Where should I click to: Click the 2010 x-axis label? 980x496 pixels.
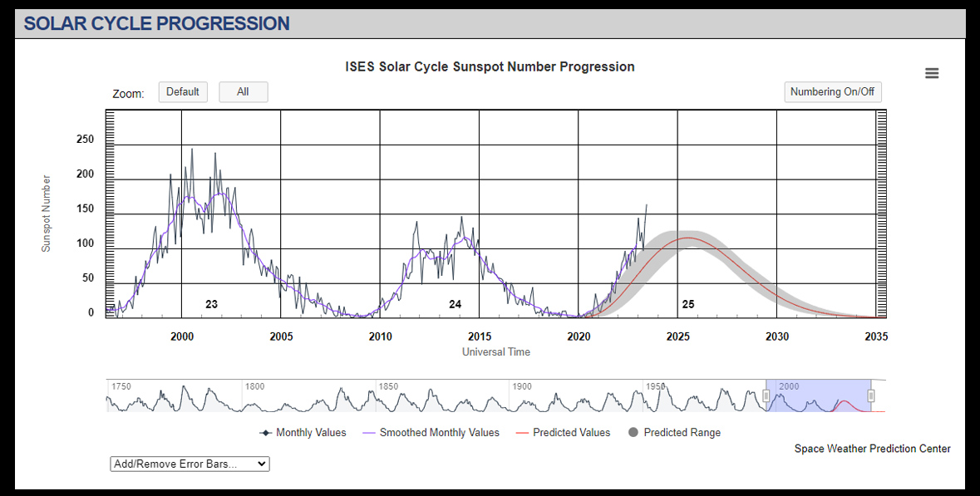coord(380,336)
